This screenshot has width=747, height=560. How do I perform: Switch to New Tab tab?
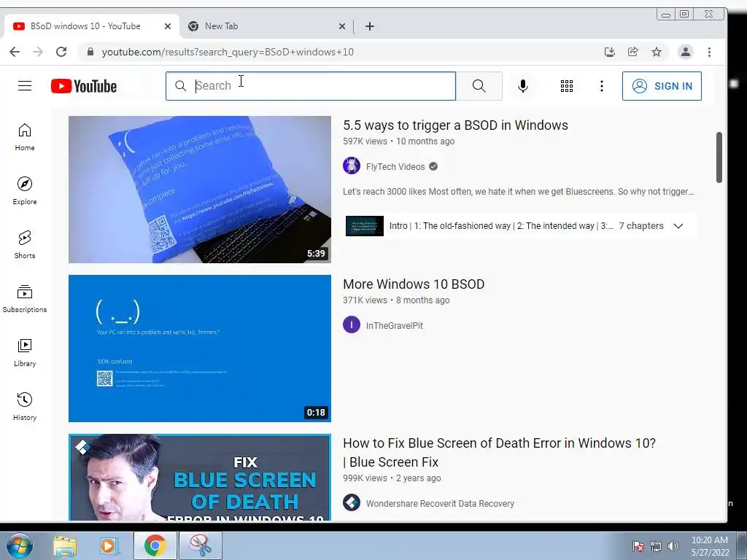(x=222, y=26)
